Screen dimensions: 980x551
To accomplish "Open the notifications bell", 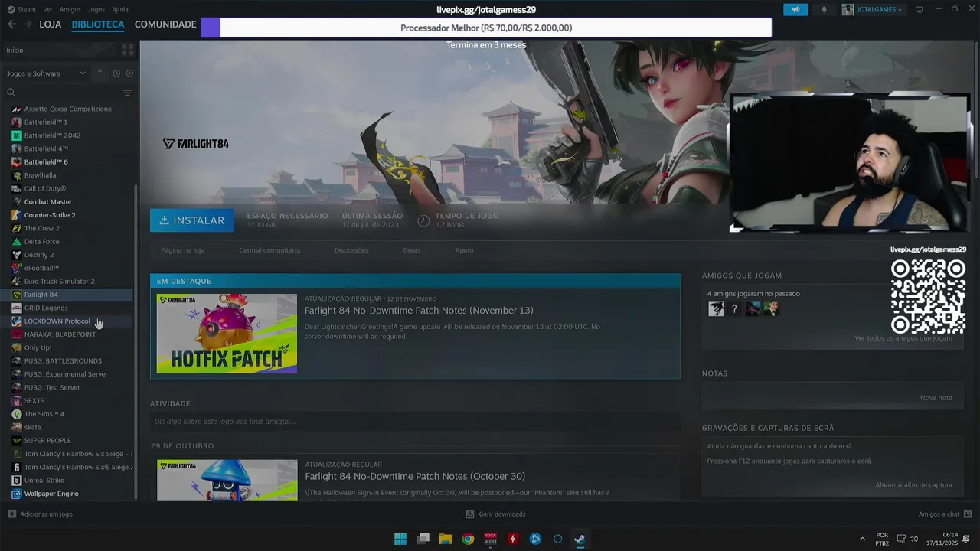I will coord(824,10).
